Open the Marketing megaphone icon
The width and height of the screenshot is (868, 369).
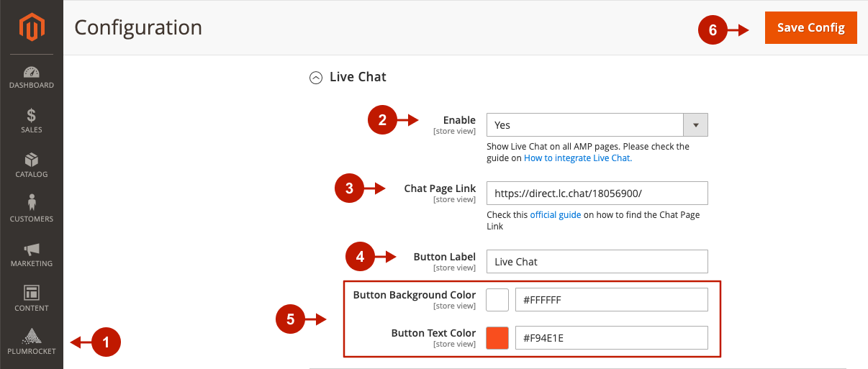pyautogui.click(x=32, y=250)
